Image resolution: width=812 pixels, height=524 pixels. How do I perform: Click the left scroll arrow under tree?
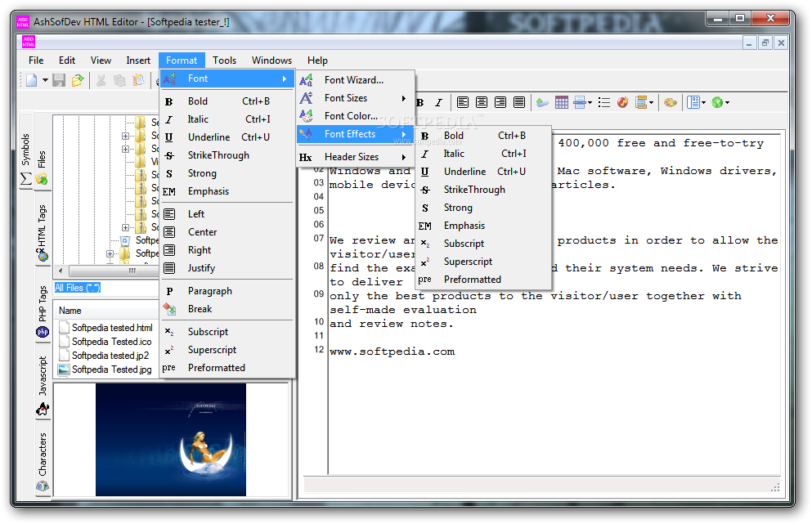tap(61, 271)
